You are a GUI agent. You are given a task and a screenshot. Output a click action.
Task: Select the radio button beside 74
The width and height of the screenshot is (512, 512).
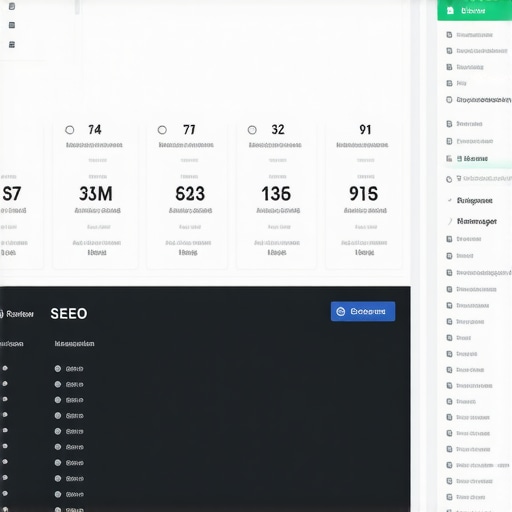70,130
